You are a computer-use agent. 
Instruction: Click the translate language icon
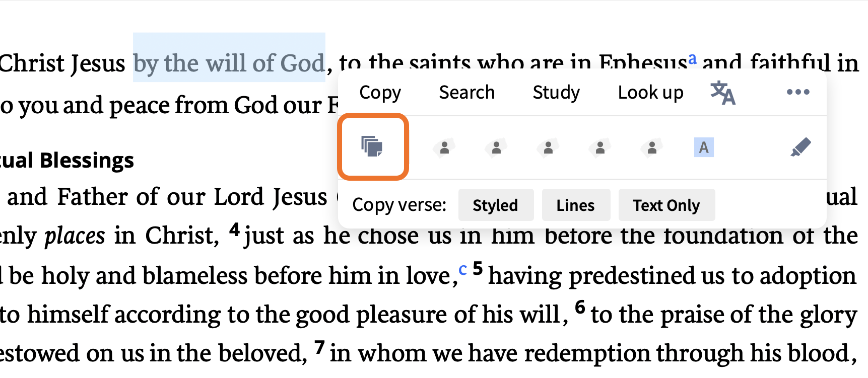pos(723,93)
